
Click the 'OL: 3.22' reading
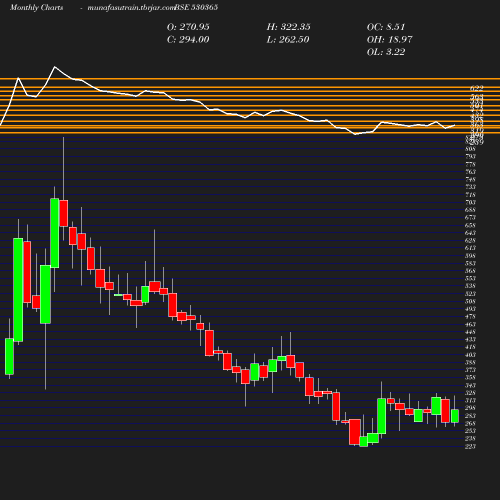(386, 52)
